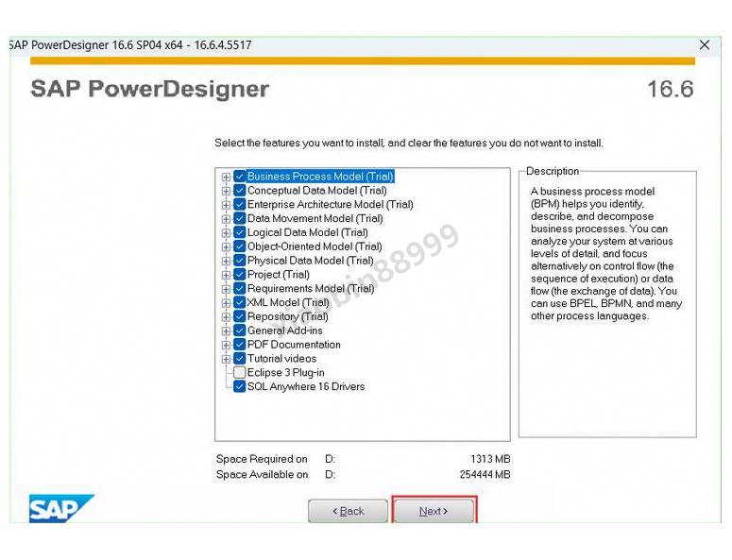Click the Description box text

pos(606,253)
